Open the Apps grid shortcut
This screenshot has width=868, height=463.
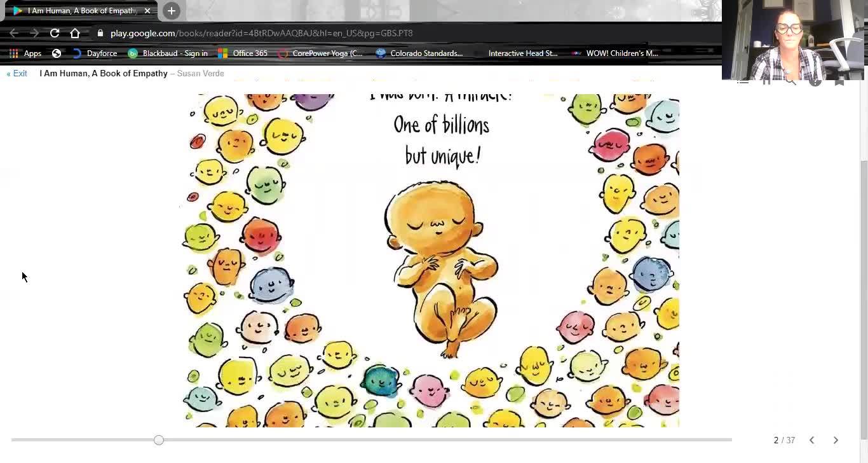(x=25, y=53)
